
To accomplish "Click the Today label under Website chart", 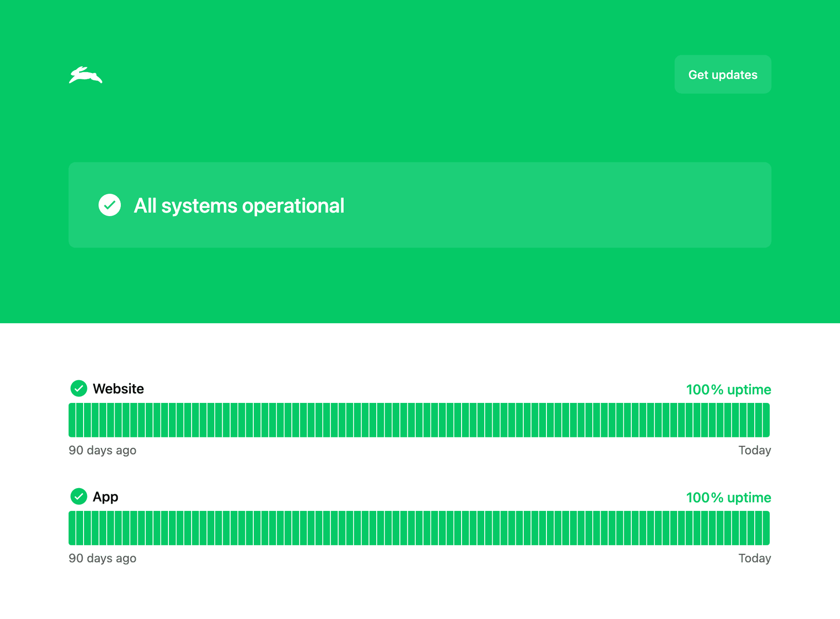I will click(x=755, y=450).
